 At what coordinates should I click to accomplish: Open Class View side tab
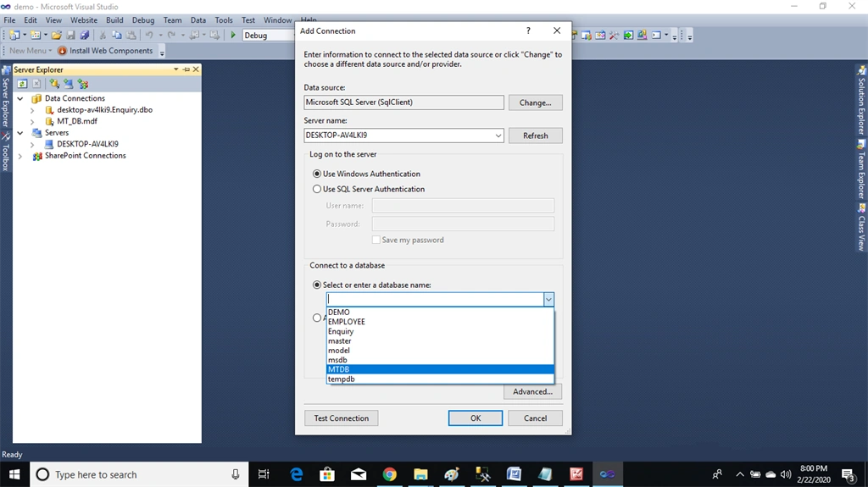pyautogui.click(x=861, y=228)
